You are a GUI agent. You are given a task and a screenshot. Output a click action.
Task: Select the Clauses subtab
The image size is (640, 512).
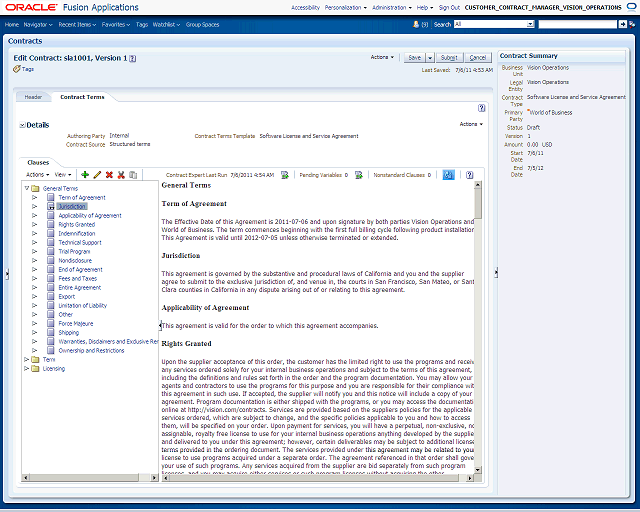point(38,162)
